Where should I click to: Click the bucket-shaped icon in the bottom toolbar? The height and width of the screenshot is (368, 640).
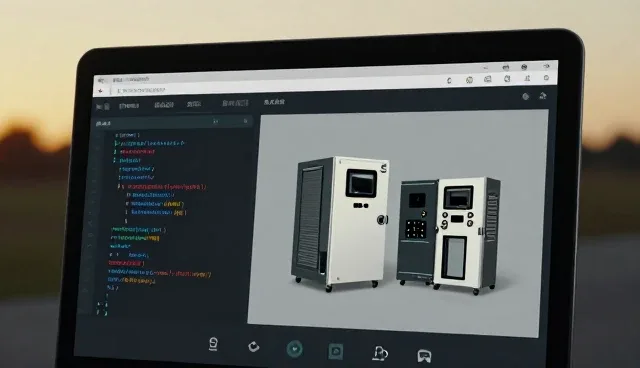[213, 344]
